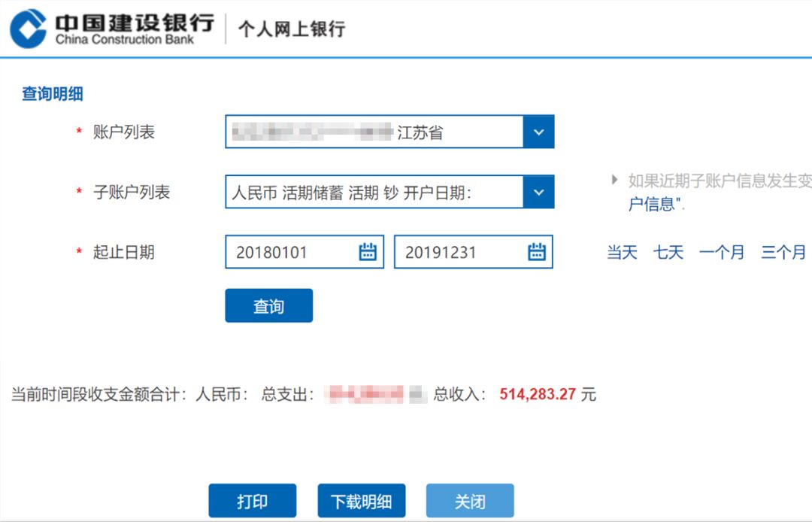Viewport: 812px width, 522px height.
Task: Select the 七天 date range shortcut
Action: 668,253
